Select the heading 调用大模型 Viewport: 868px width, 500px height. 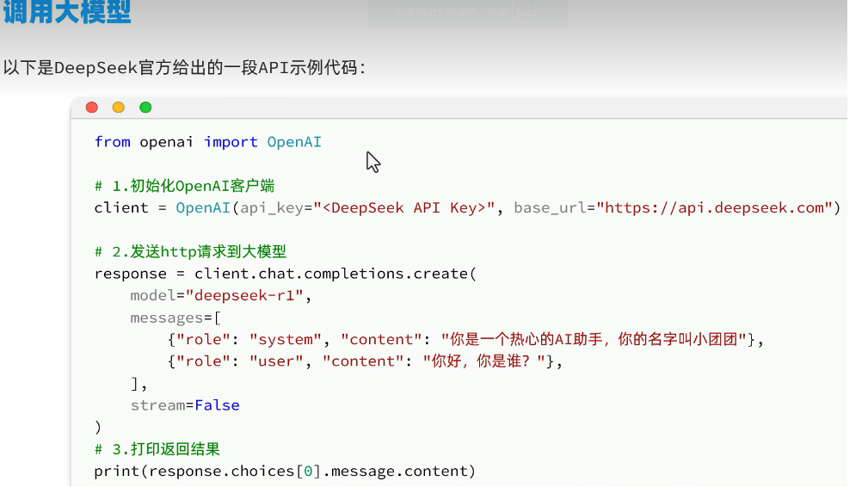click(x=67, y=11)
